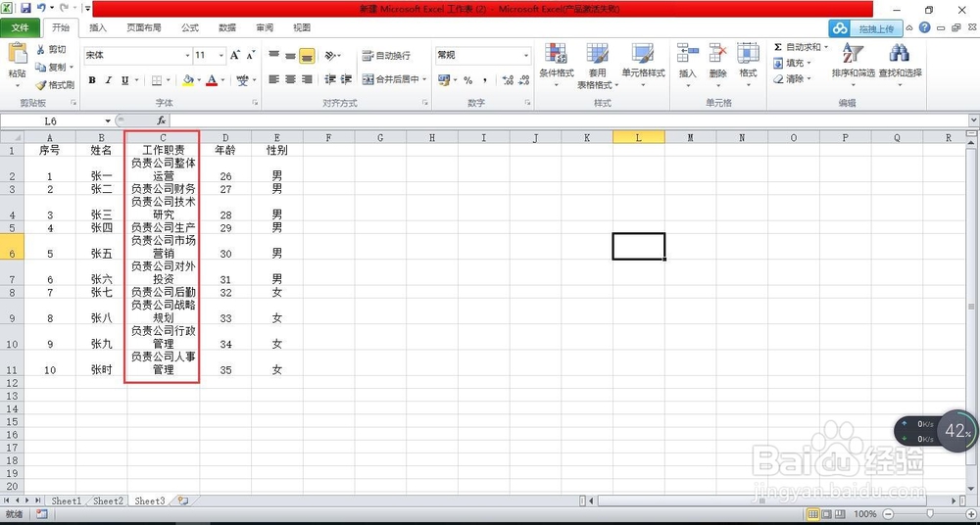Click the Copy icon
980x525 pixels.
pos(41,67)
